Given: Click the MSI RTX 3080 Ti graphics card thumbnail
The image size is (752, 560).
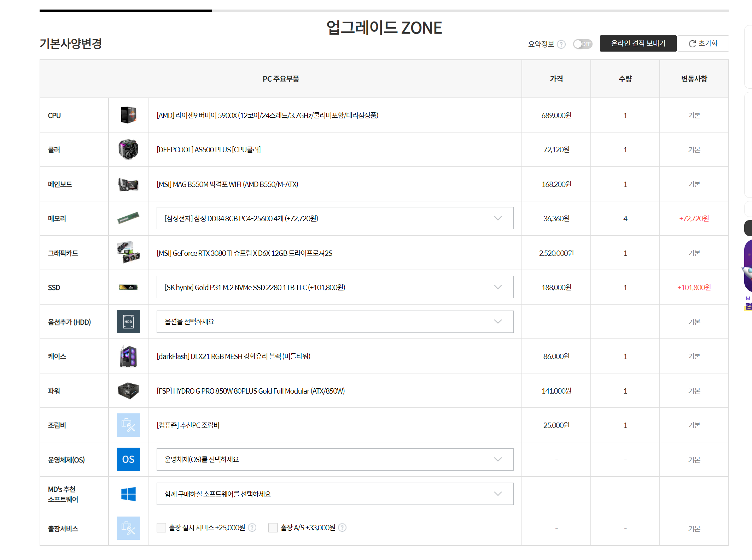Looking at the screenshot, I should (x=128, y=253).
